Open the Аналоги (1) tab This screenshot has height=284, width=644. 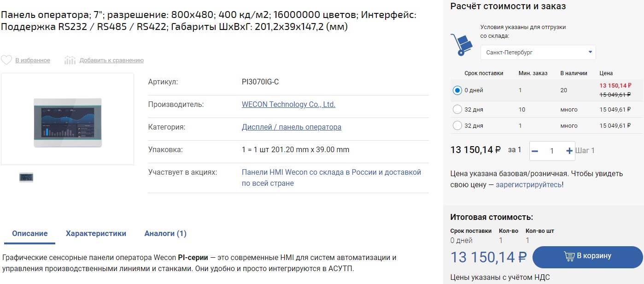coord(165,233)
